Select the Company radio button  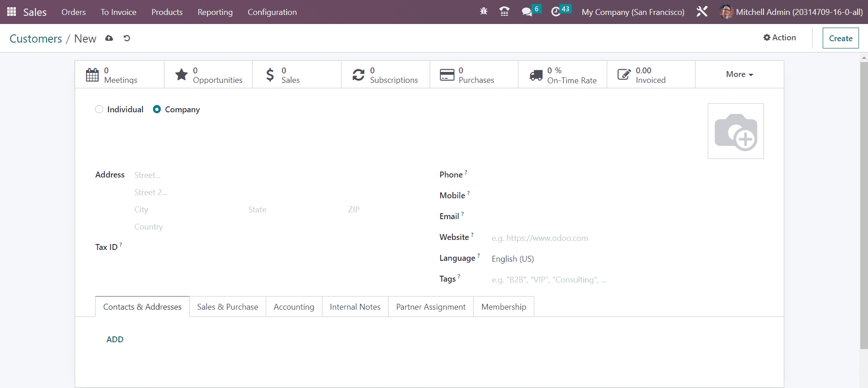pos(157,110)
